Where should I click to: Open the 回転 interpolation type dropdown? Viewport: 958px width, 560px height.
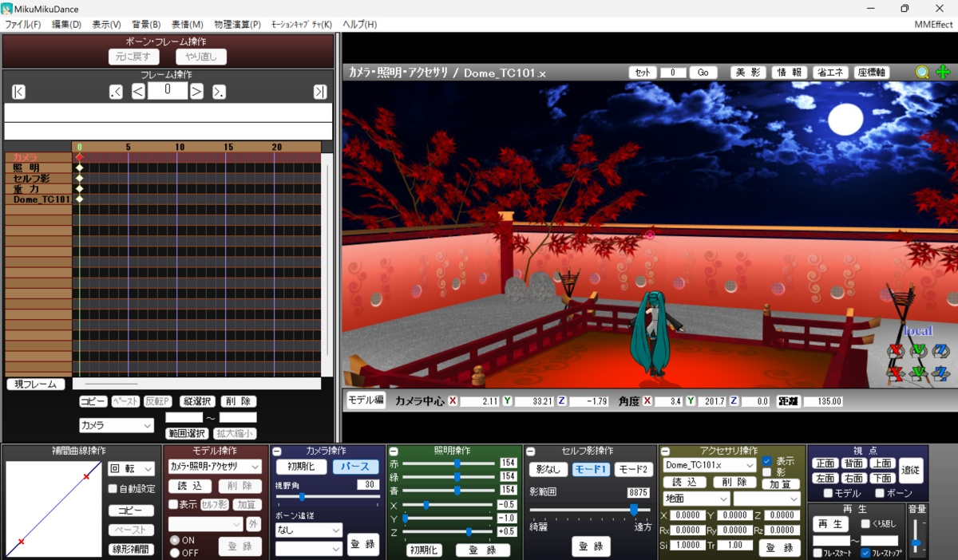point(131,469)
